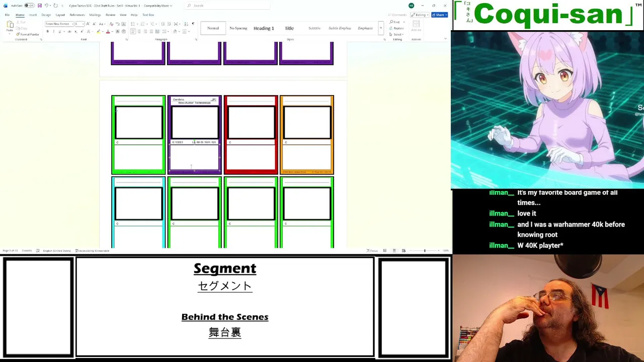Toggle italic formatting
This screenshot has width=644, height=362.
54,31
